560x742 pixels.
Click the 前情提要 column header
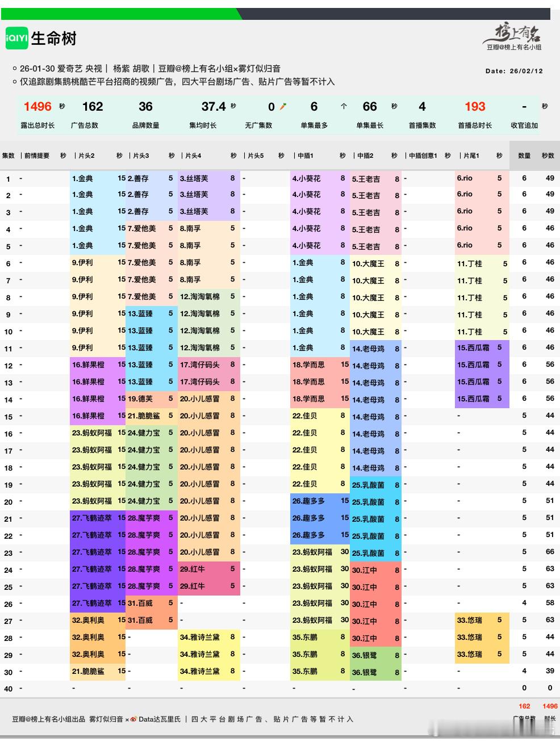coord(37,156)
